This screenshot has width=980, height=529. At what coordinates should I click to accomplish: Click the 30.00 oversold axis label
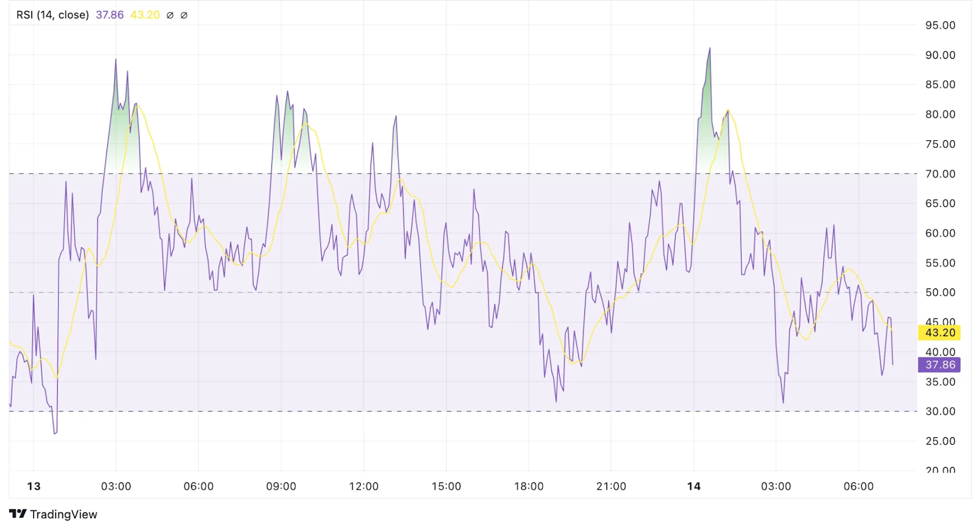pyautogui.click(x=940, y=411)
